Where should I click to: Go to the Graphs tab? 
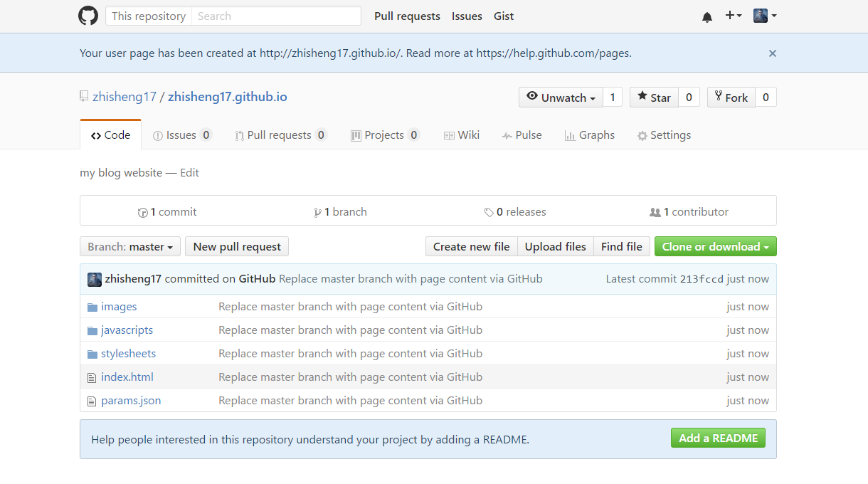[x=589, y=135]
